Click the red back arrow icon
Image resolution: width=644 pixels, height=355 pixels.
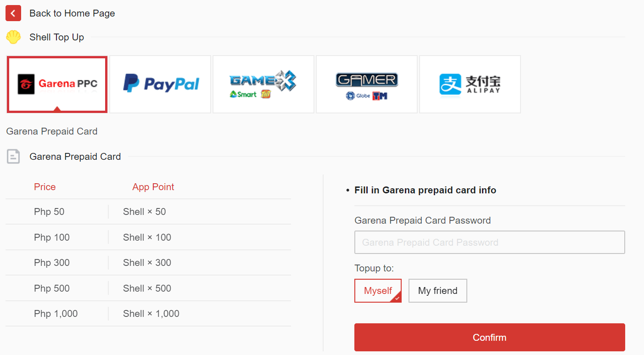pyautogui.click(x=13, y=13)
